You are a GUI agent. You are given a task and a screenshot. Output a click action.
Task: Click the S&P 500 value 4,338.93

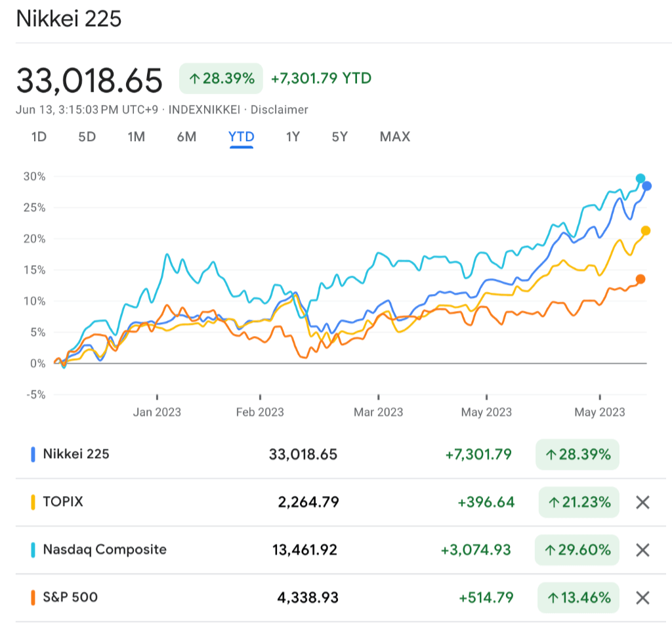click(x=308, y=598)
